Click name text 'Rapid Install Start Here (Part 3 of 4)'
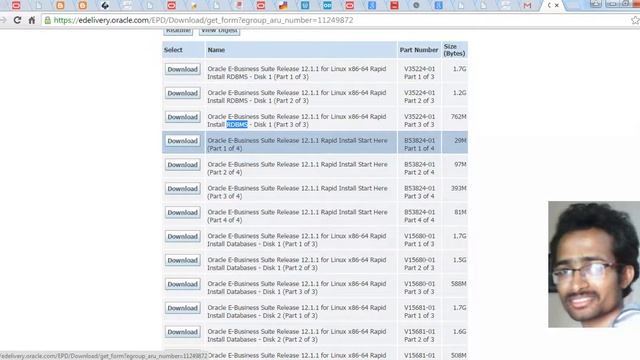This screenshot has width=640, height=360. click(x=297, y=192)
